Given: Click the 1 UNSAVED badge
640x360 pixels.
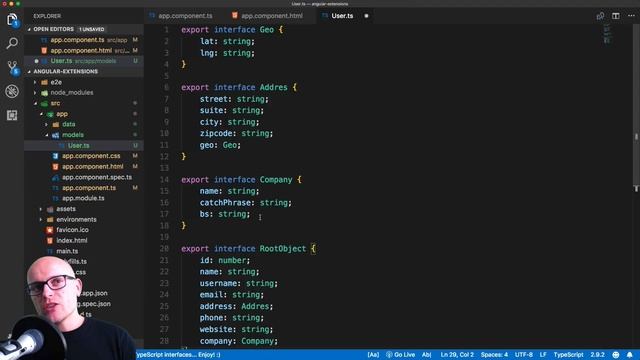Looking at the screenshot, I should [x=91, y=29].
